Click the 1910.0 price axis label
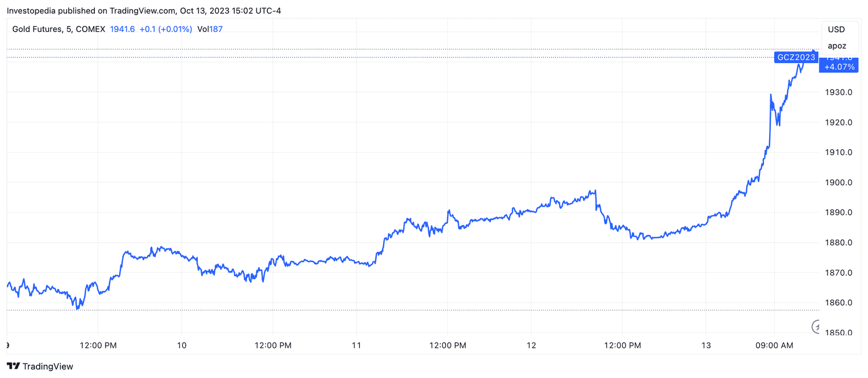This screenshot has width=868, height=378. click(x=839, y=153)
